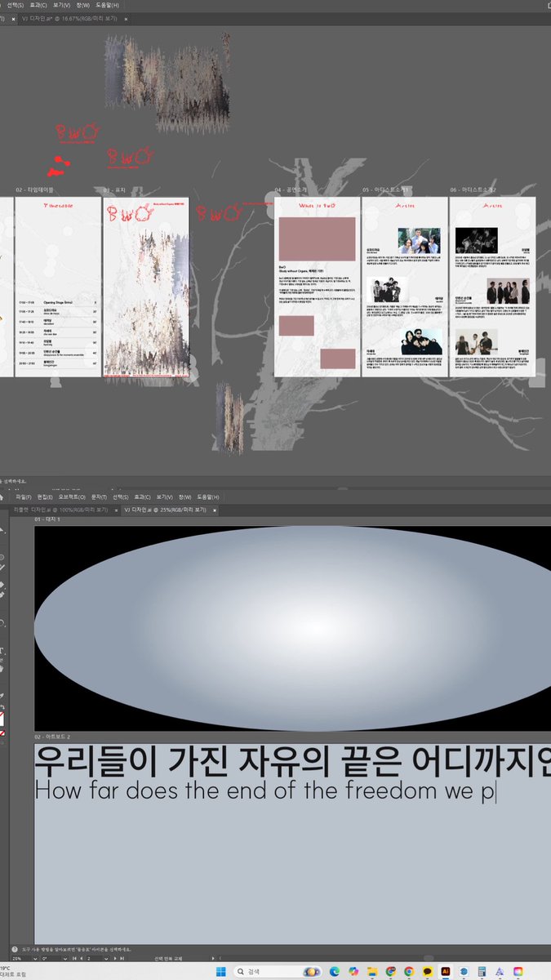Open the 오브젝트(O) menu
Image resolution: width=551 pixels, height=980 pixels.
pyautogui.click(x=72, y=497)
